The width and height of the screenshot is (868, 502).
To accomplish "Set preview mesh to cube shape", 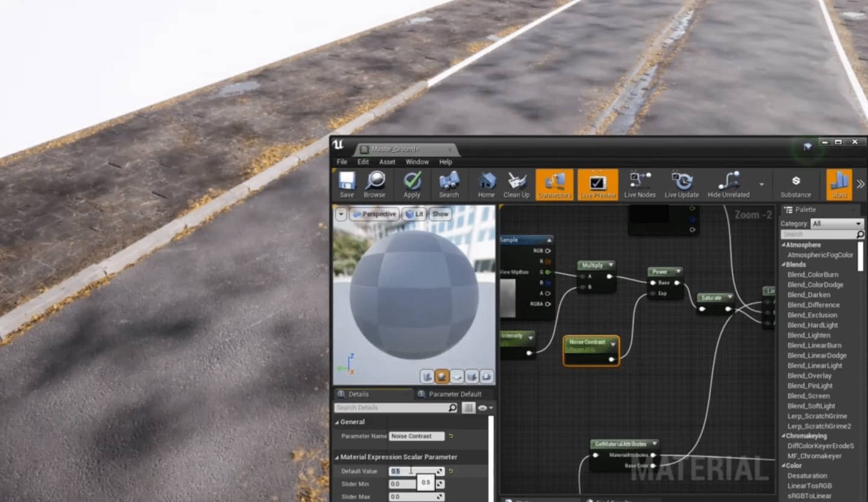I will click(472, 376).
